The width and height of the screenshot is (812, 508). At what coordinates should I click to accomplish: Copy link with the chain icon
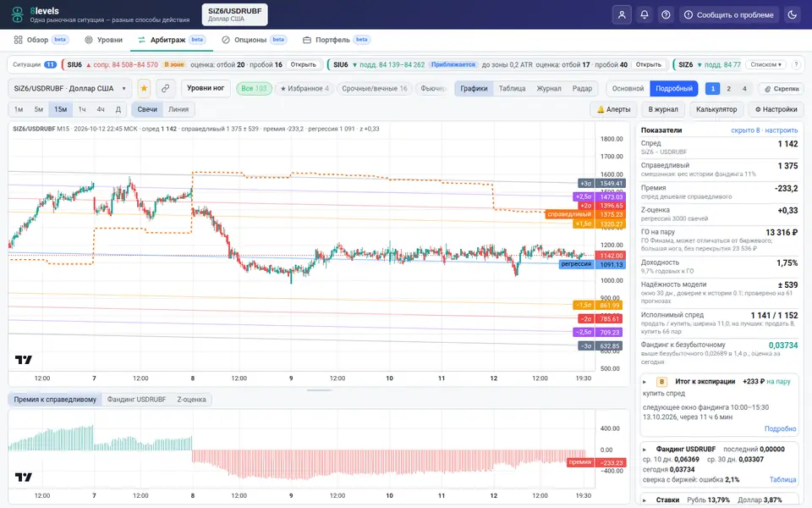pyautogui.click(x=165, y=89)
